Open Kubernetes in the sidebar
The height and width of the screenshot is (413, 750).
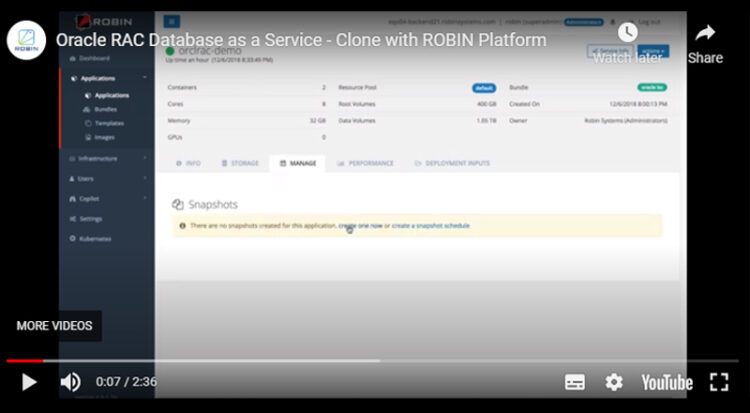(90, 239)
